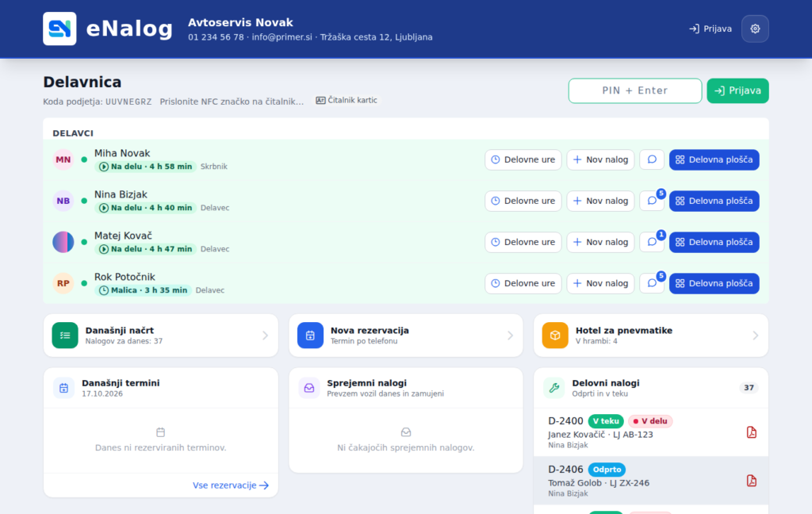Viewport: 812px width, 514px height.
Task: Expand Hotel za pnevmatike chevron
Action: (756, 336)
